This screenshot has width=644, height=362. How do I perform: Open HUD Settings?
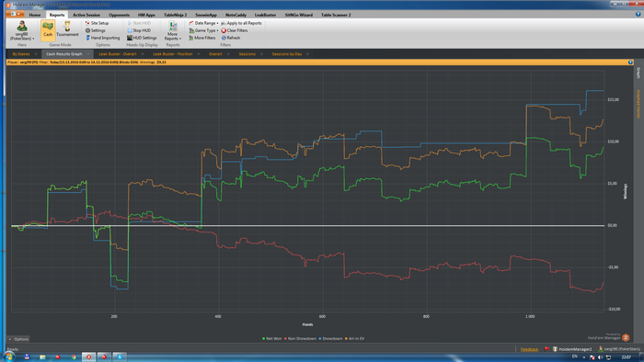142,38
